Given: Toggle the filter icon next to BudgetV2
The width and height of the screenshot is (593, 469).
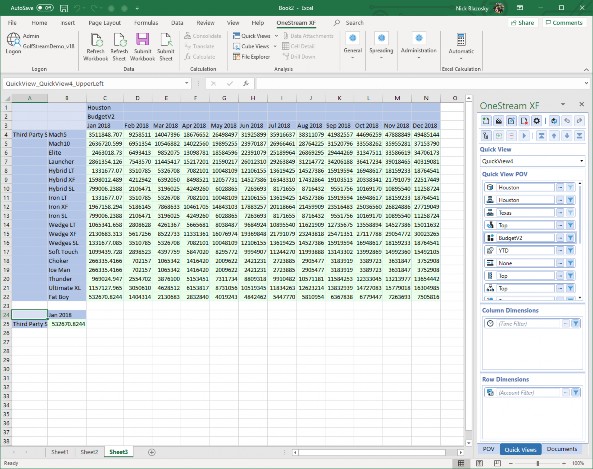Looking at the screenshot, I should coord(570,238).
